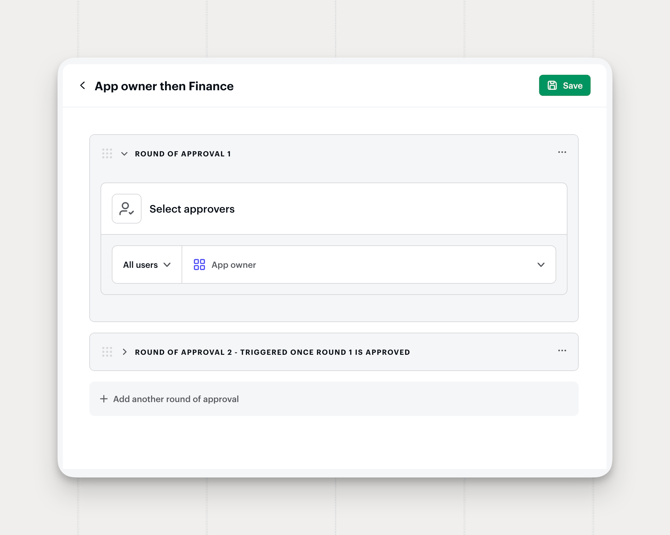The height and width of the screenshot is (535, 670).
Task: Click the Round of Approval 1 heading text
Action: [x=183, y=154]
